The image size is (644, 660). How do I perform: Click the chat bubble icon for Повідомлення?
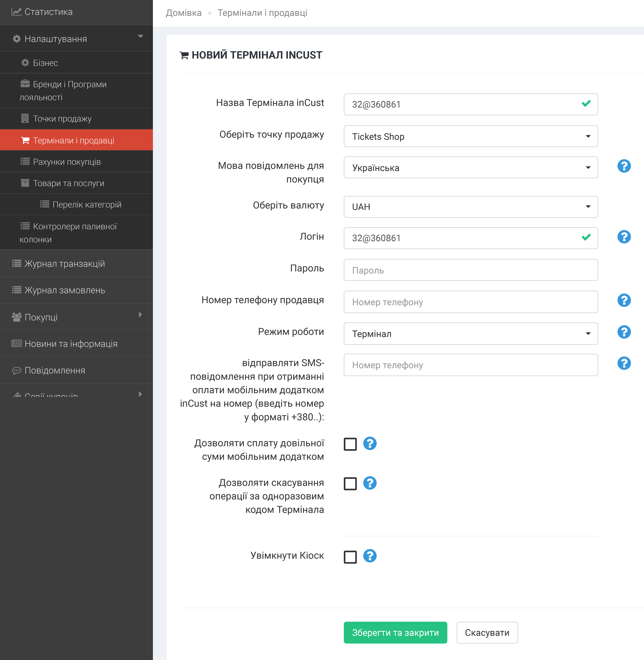point(17,371)
